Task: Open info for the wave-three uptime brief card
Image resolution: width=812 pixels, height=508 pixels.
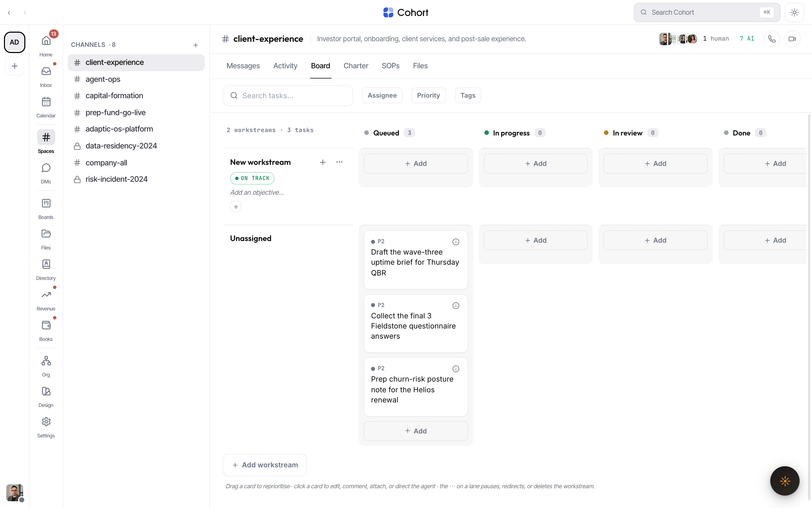Action: pyautogui.click(x=456, y=242)
